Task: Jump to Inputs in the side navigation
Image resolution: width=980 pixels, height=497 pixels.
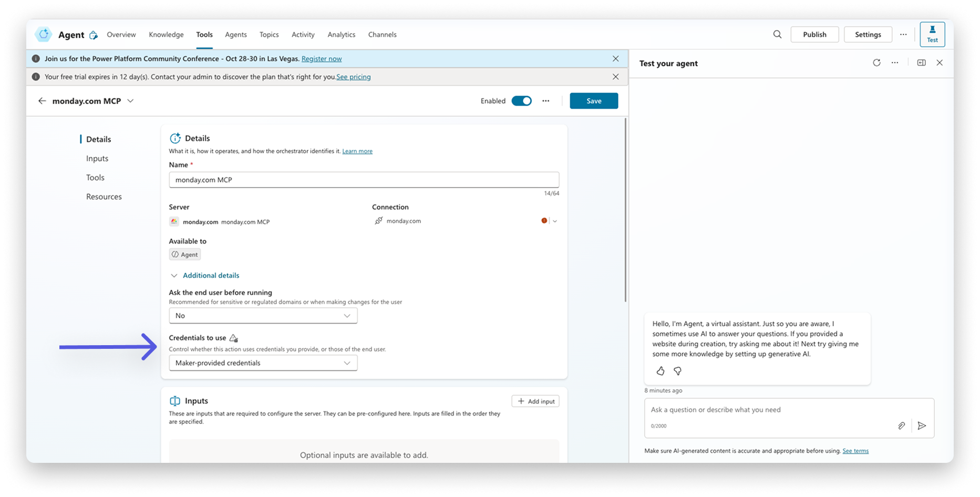Action: [97, 158]
